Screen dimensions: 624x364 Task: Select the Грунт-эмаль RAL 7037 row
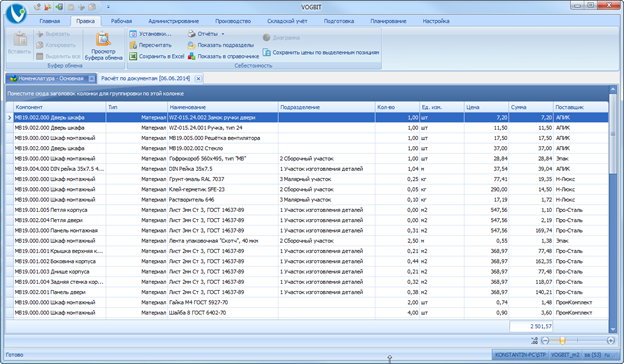point(307,179)
